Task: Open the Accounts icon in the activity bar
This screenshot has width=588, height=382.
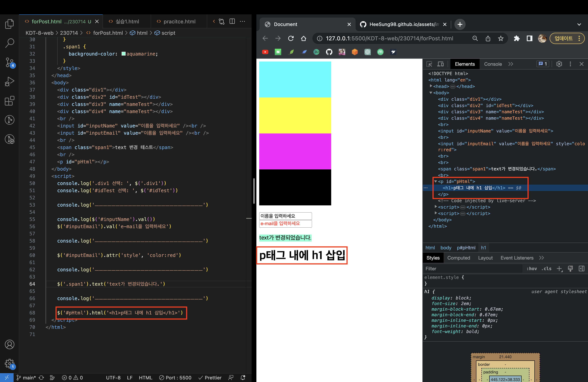Action: coord(9,344)
